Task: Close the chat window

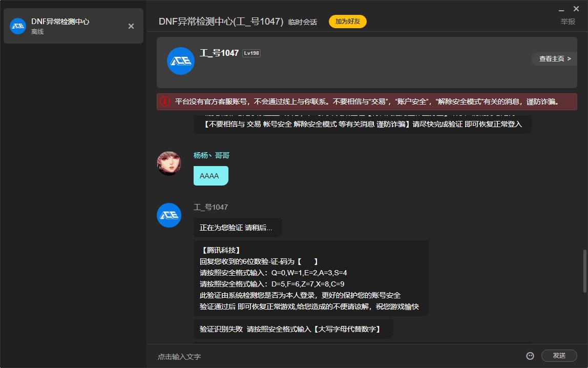Action: click(576, 9)
